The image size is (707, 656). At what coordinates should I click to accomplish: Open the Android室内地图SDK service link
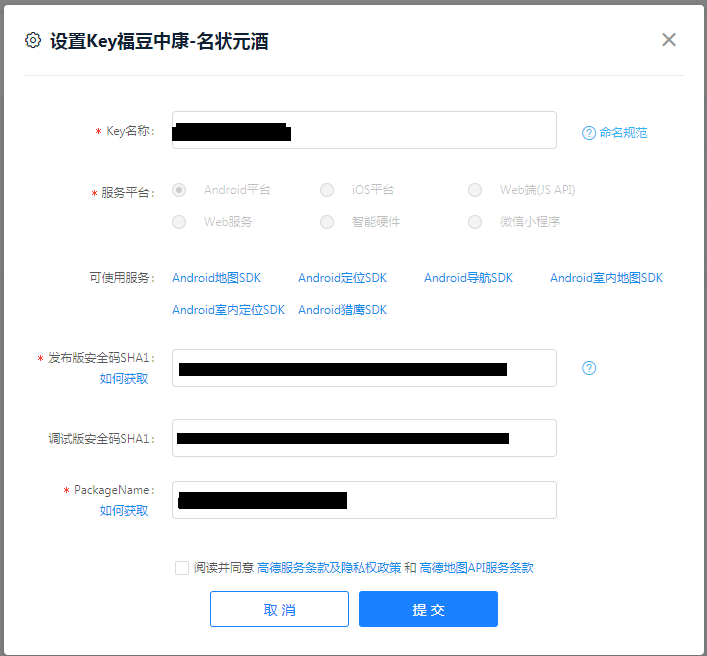pyautogui.click(x=606, y=278)
